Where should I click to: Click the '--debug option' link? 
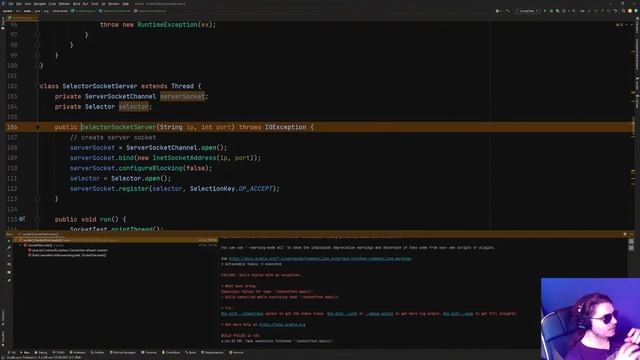tap(379, 314)
